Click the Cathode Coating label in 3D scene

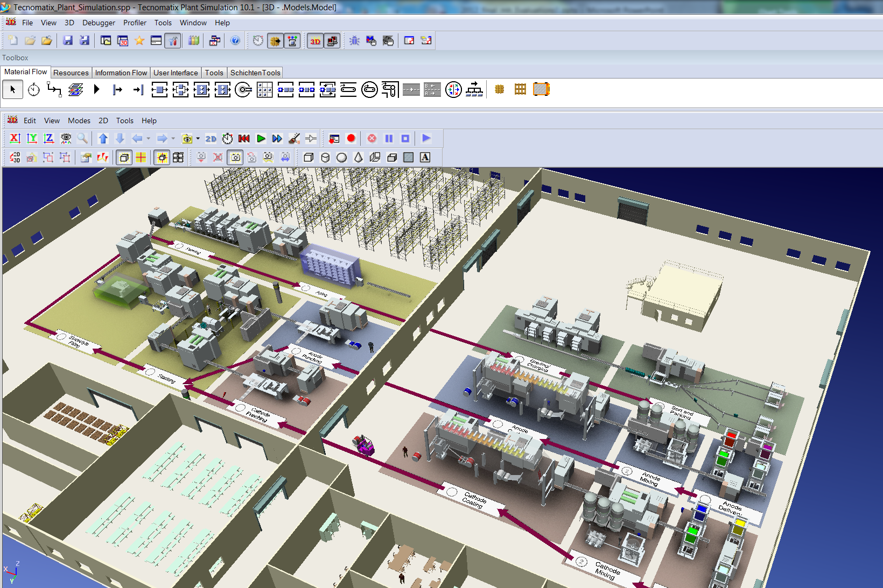coord(474,500)
